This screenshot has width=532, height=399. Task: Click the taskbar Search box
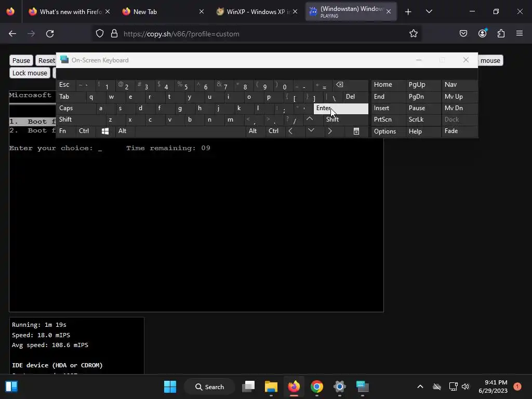[x=209, y=387]
